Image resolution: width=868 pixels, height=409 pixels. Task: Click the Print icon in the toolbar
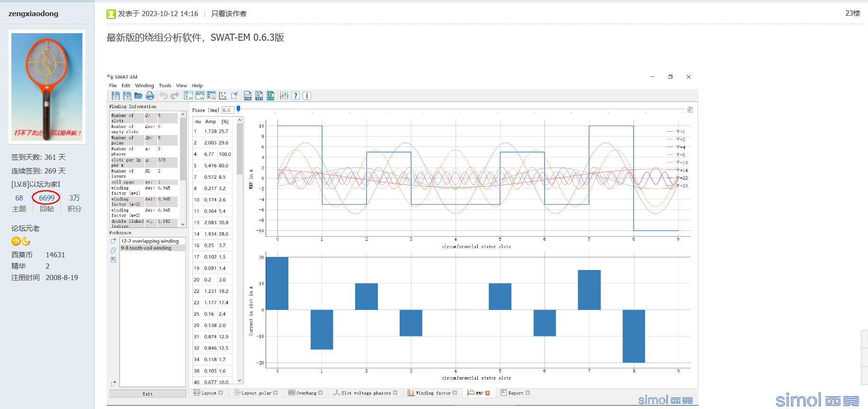click(x=150, y=96)
